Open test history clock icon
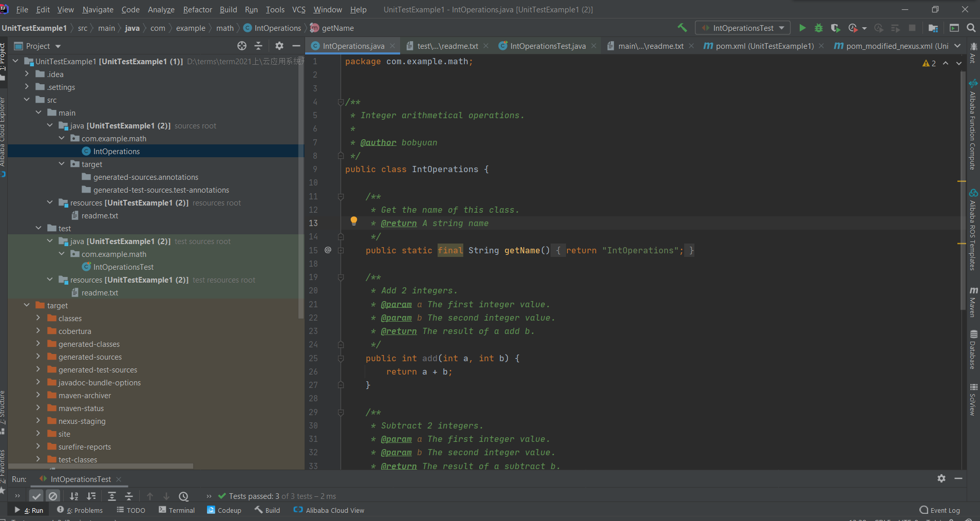Viewport: 980px width, 521px height. click(183, 496)
